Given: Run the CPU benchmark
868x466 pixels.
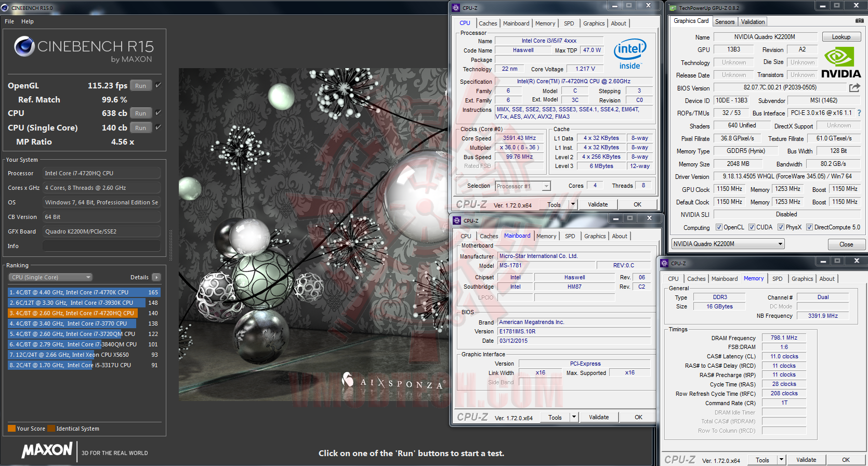Looking at the screenshot, I should [x=140, y=113].
